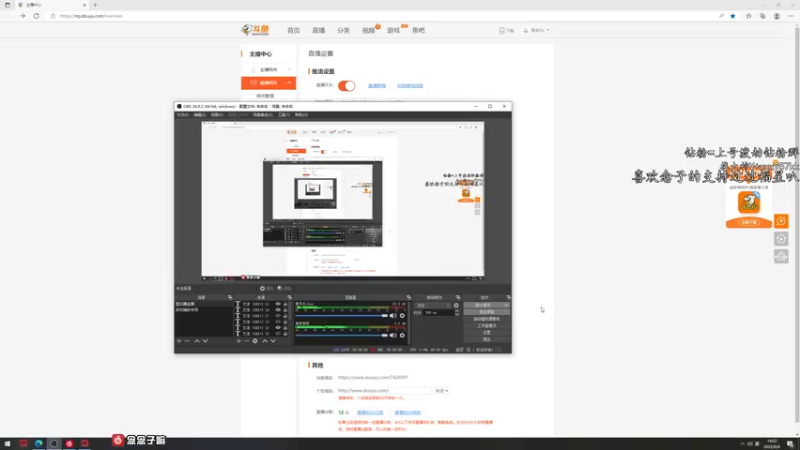
Task: Open the scene transition type dropdown
Action: point(434,306)
